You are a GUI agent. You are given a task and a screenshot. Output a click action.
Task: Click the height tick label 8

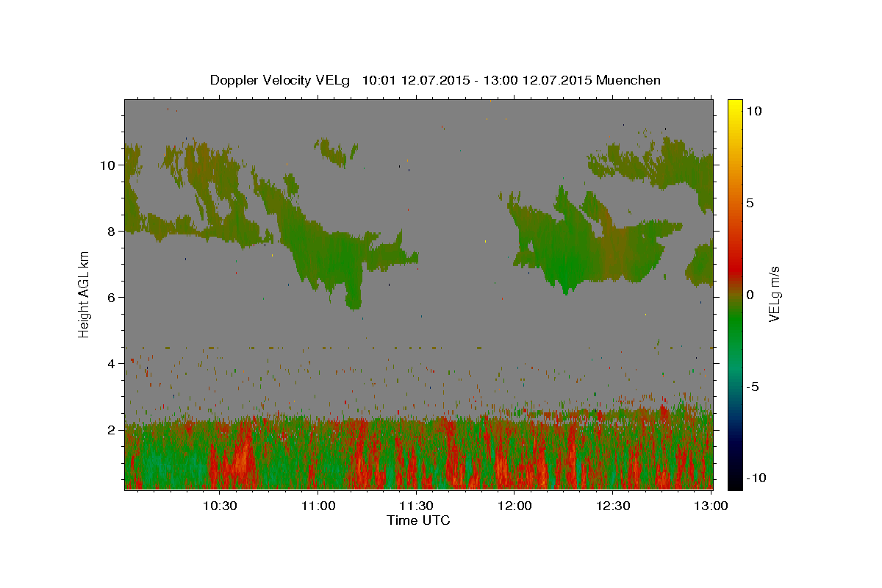point(112,232)
